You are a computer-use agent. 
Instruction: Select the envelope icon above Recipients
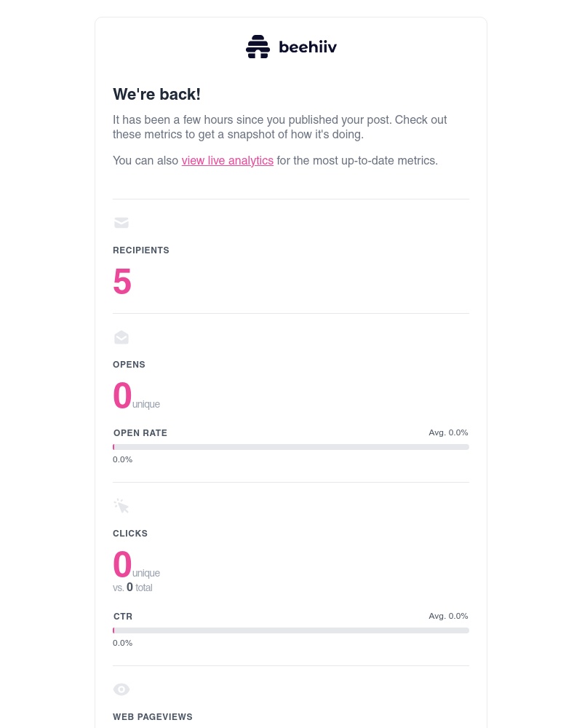[x=121, y=223]
